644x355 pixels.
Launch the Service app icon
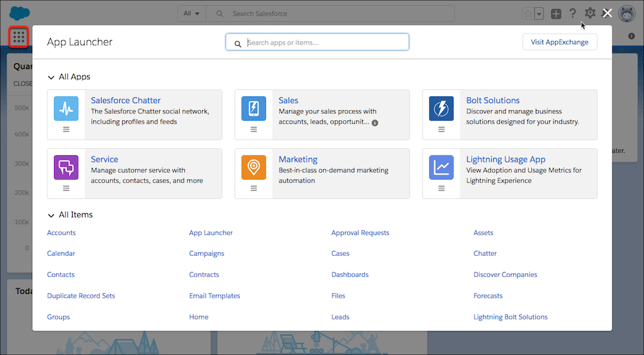click(66, 168)
